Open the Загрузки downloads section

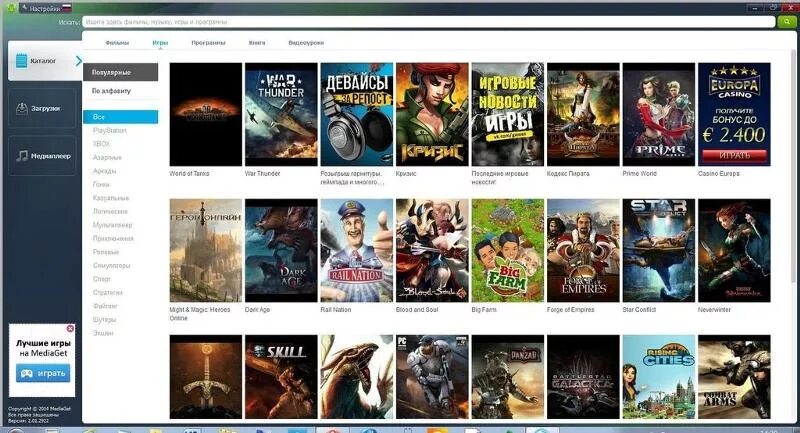point(42,108)
